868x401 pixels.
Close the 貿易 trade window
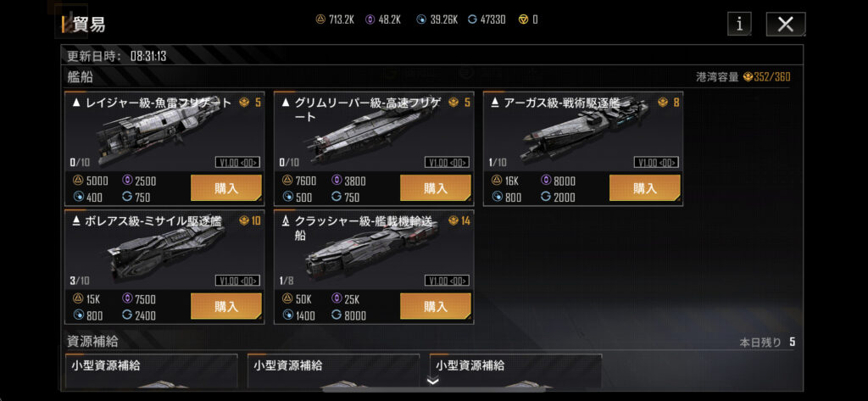click(786, 25)
